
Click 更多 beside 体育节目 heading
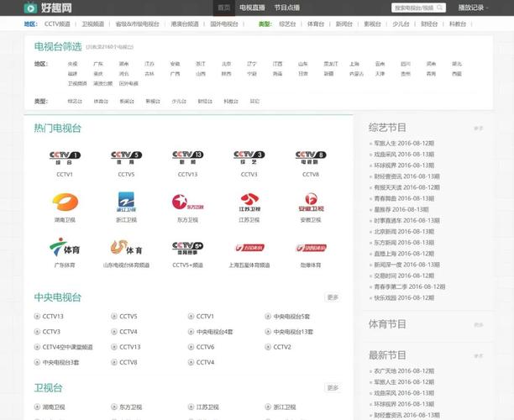478,325
